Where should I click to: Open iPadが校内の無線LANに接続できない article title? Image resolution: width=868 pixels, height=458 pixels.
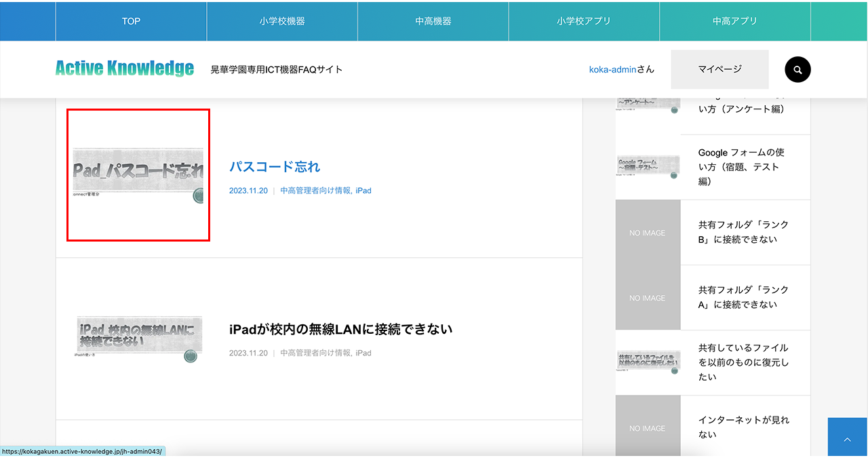340,329
